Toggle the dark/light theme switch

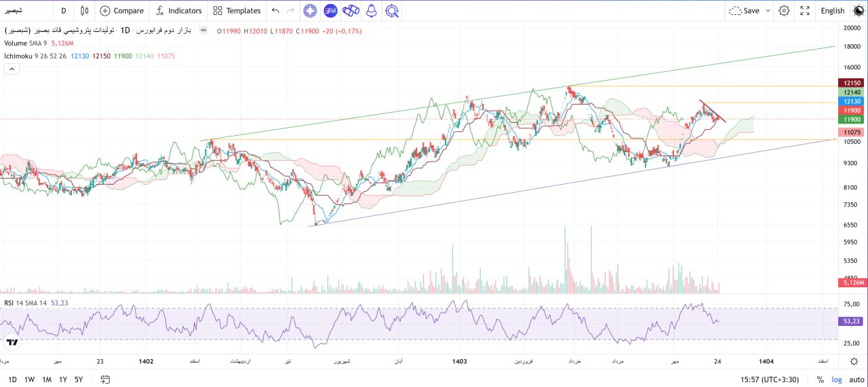(859, 10)
